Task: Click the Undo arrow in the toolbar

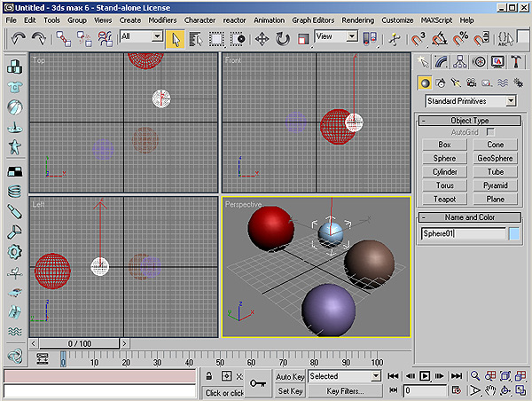Action: click(19, 38)
